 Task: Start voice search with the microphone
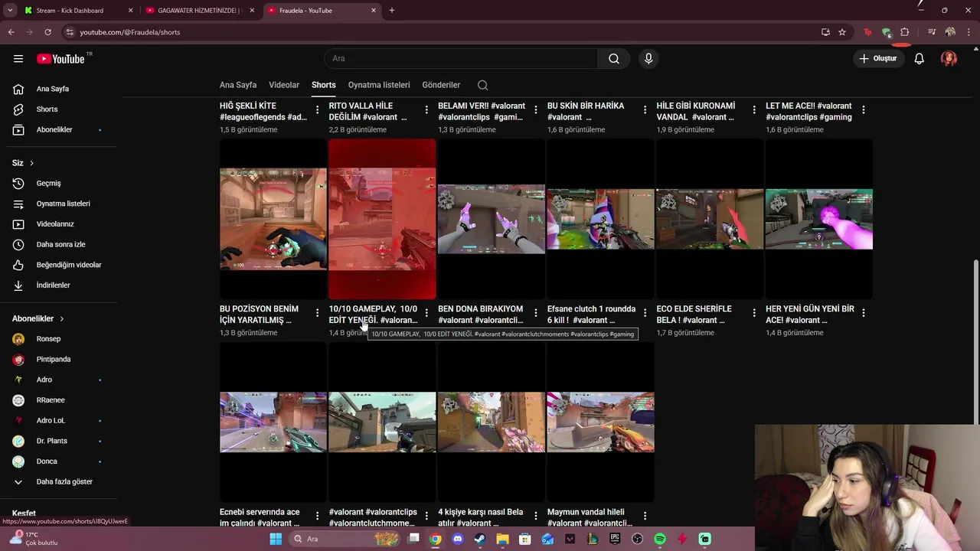(x=648, y=59)
